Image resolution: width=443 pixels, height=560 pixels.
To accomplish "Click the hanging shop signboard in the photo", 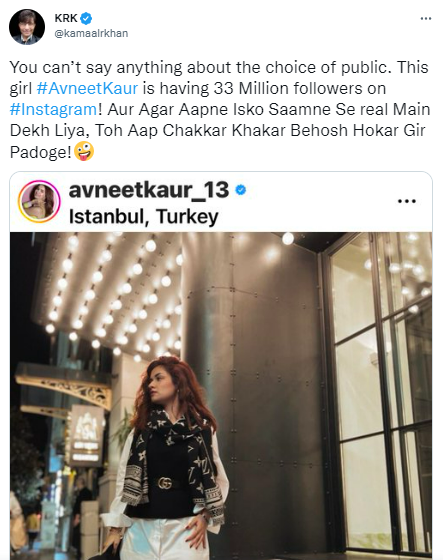I will click(x=86, y=435).
